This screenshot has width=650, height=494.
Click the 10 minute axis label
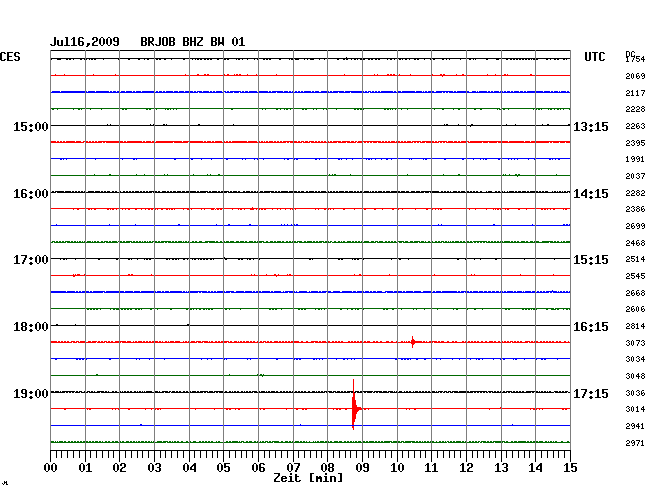[397, 467]
